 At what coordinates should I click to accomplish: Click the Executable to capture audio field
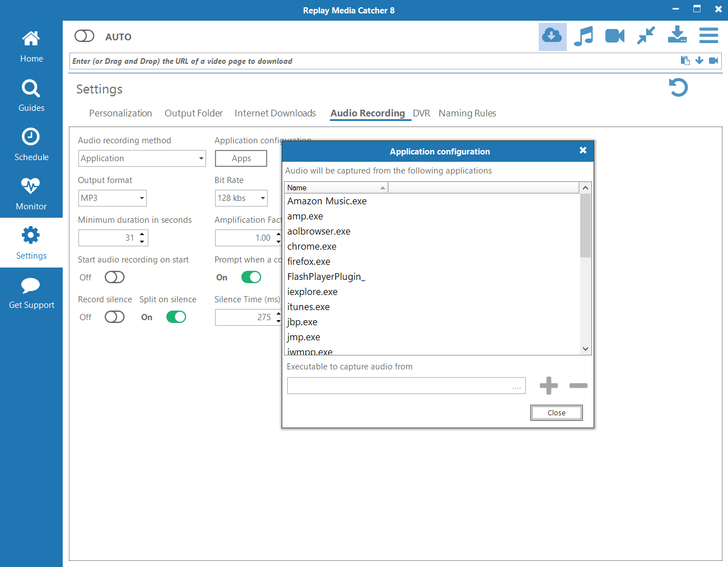pos(406,386)
